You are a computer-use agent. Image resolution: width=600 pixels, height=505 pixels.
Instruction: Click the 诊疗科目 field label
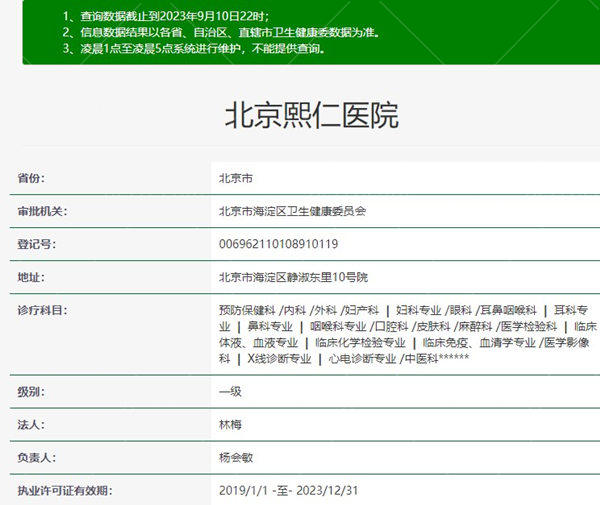coord(42,310)
